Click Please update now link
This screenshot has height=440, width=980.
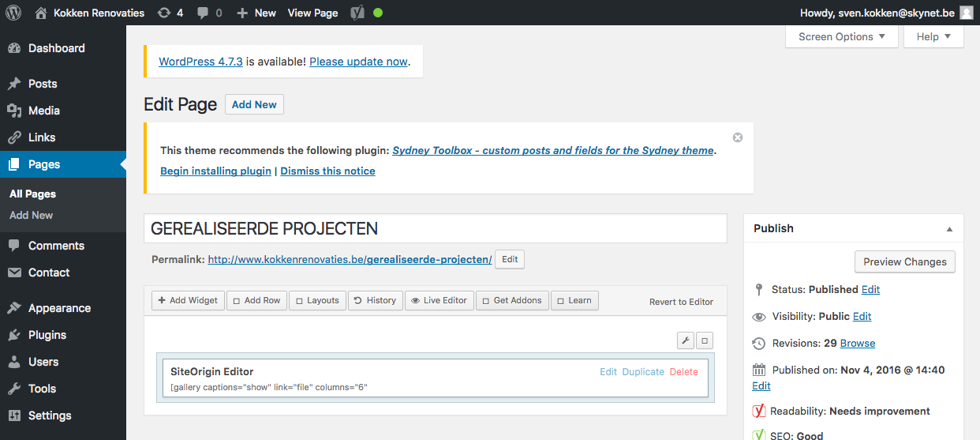[358, 62]
